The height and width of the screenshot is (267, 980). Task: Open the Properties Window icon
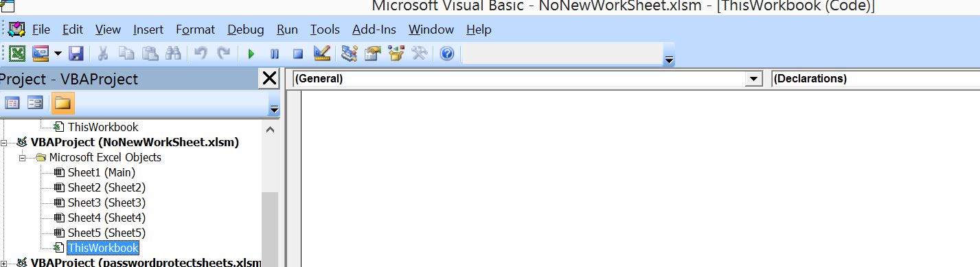373,54
